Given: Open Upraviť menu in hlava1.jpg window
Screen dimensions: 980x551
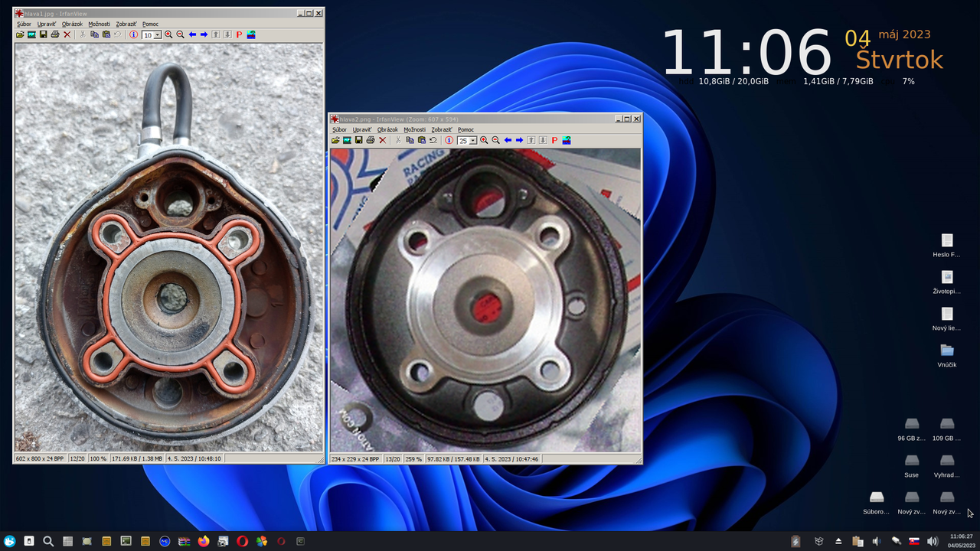Looking at the screenshot, I should pos(47,24).
